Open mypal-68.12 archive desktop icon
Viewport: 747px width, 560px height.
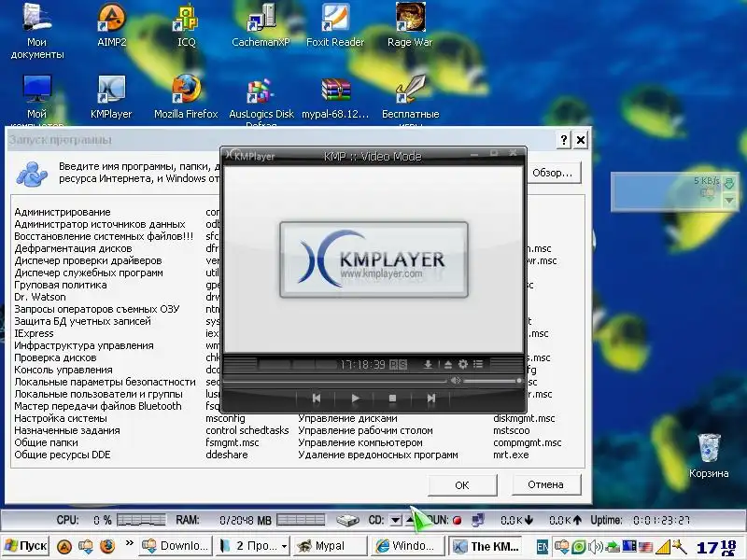335,97
